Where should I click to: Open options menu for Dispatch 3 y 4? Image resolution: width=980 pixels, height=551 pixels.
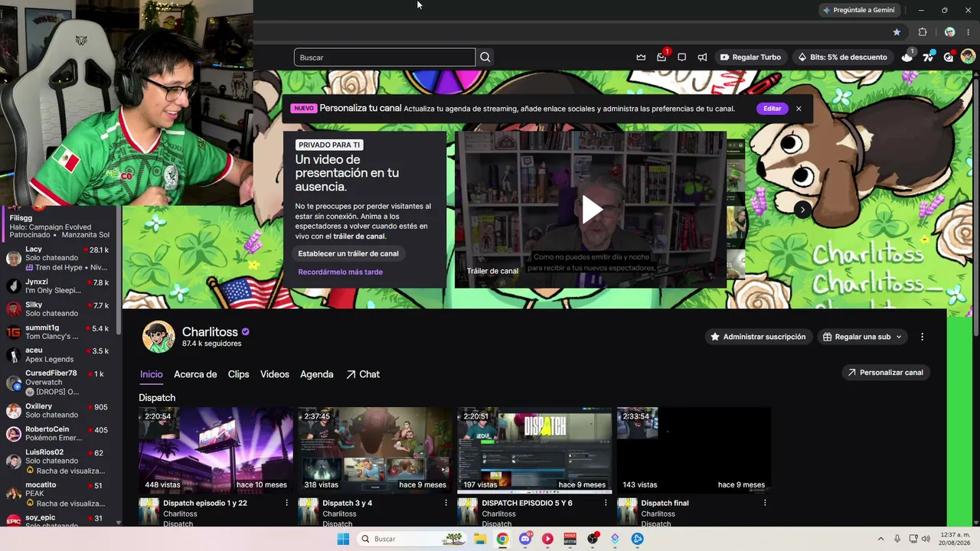point(446,503)
